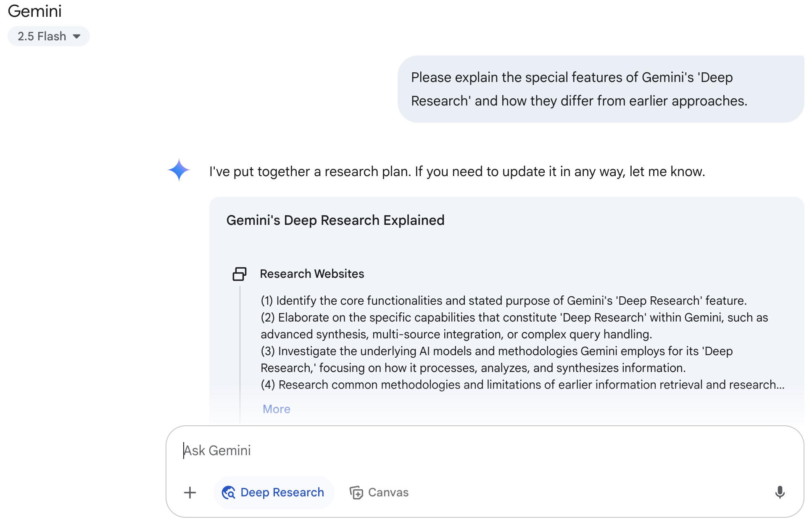The image size is (812, 522).
Task: Click step (2) Elaborate on specific capabilities
Action: pos(514,326)
